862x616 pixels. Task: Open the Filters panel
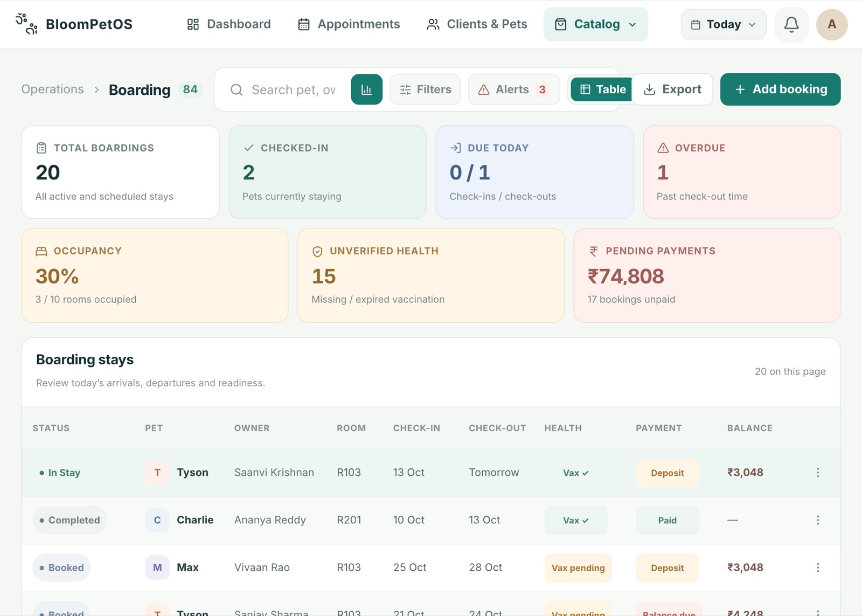click(x=425, y=89)
